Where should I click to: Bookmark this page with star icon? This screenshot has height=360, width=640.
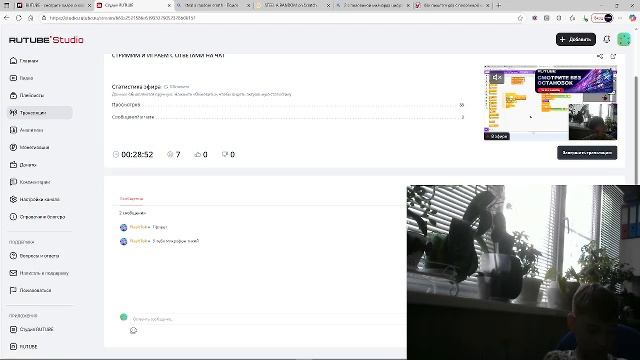pos(520,18)
